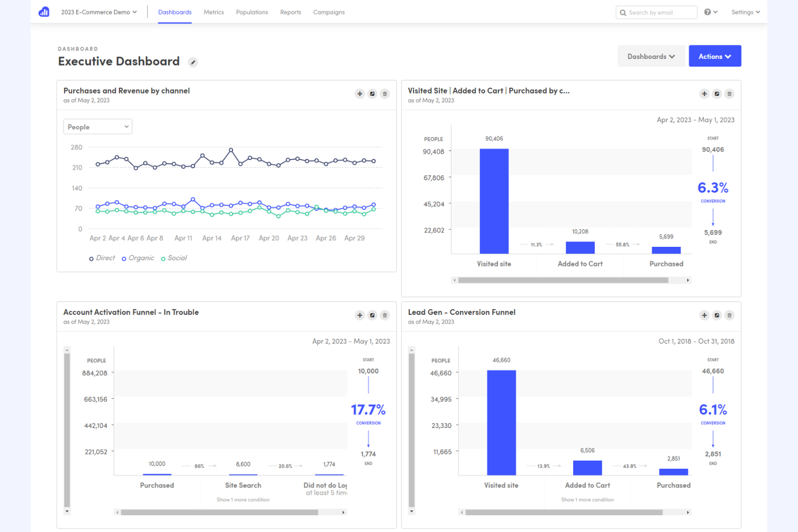Toggle the Direct series in the channel chart legend
Image resolution: width=798 pixels, height=532 pixels.
(102, 258)
